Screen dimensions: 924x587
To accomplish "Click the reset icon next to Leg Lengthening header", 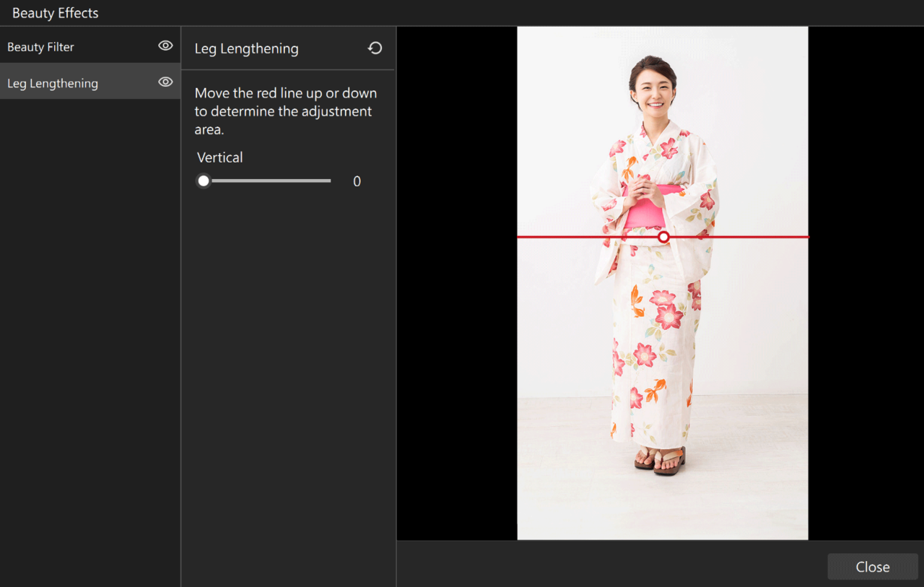I will click(x=375, y=48).
